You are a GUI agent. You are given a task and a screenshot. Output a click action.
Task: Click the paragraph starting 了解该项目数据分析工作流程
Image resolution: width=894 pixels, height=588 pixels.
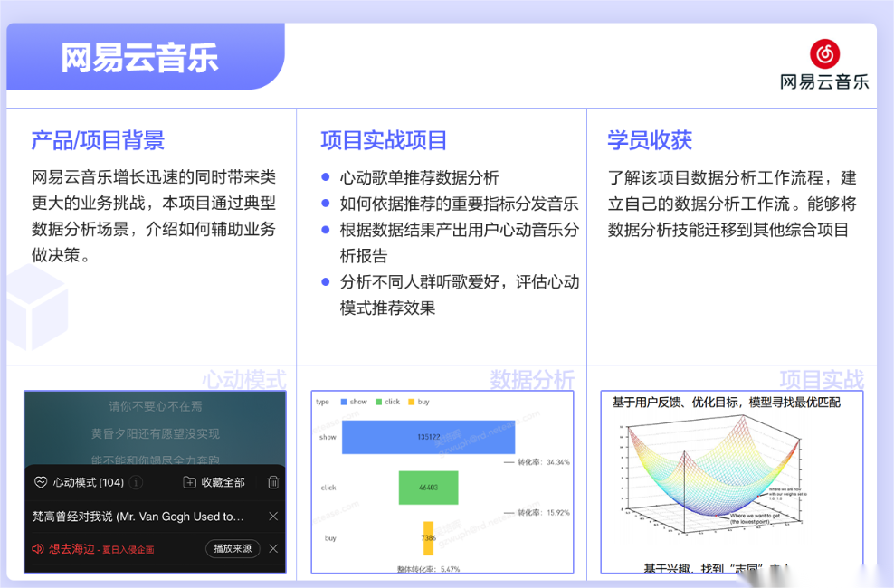point(732,204)
